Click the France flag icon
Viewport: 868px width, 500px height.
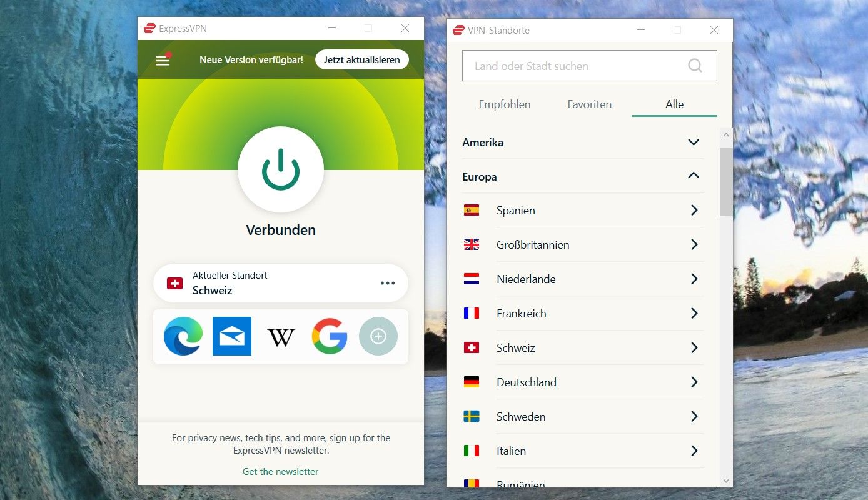point(472,314)
